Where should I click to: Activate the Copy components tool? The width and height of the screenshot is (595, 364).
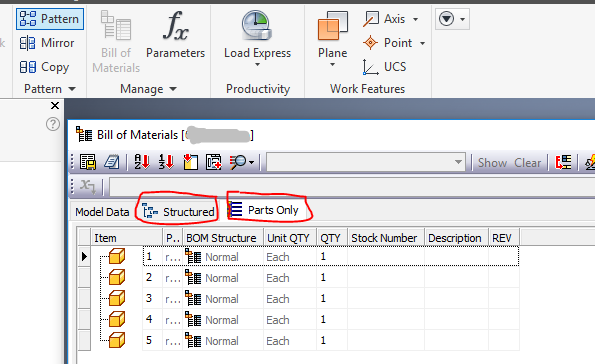[44, 67]
